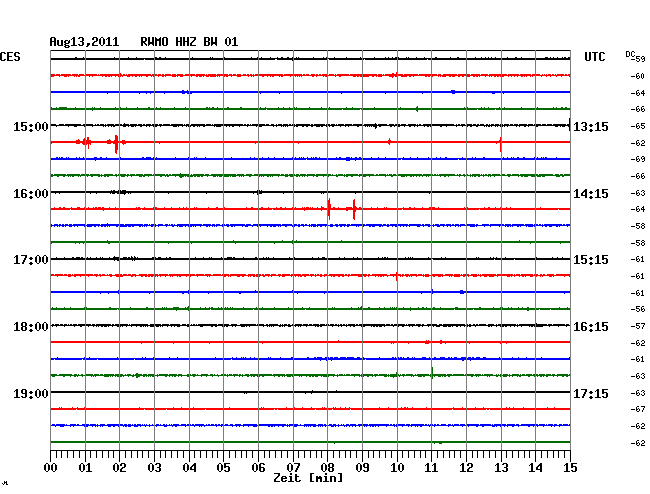Click minute label 06 on the time axis
This screenshot has height=494, width=650.
(258, 468)
